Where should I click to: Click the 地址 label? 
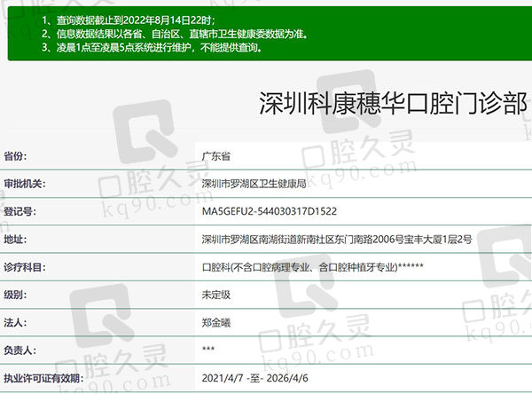coord(15,239)
